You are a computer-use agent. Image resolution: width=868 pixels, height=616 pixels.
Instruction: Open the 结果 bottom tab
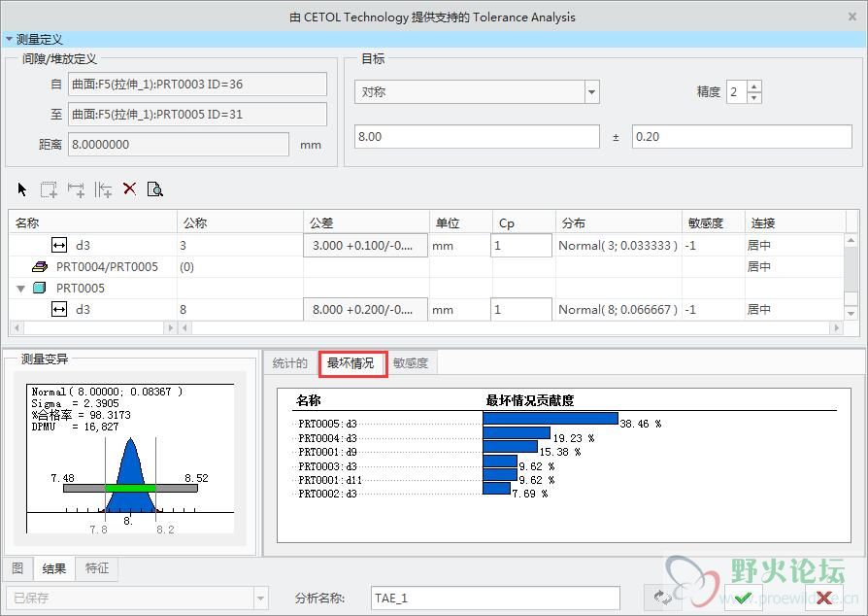coord(54,568)
